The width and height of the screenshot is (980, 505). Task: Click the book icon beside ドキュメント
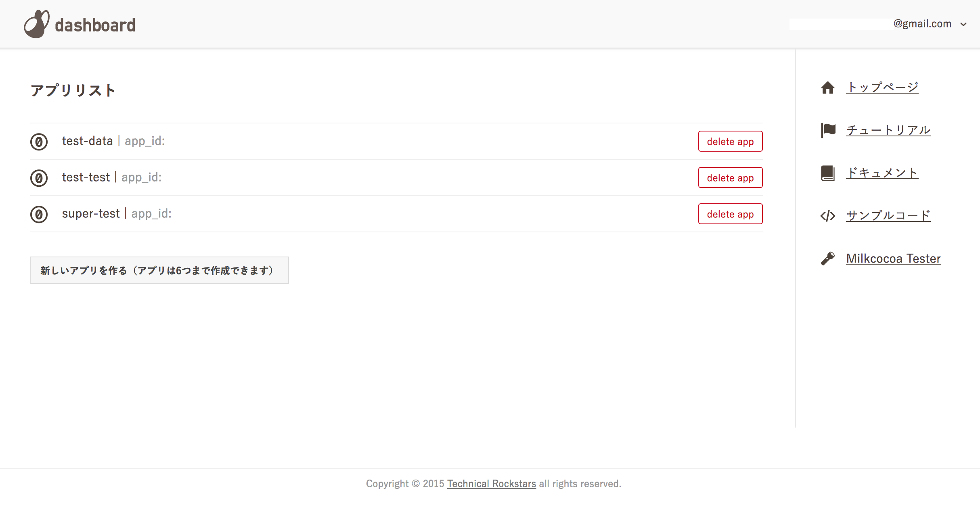click(x=828, y=173)
